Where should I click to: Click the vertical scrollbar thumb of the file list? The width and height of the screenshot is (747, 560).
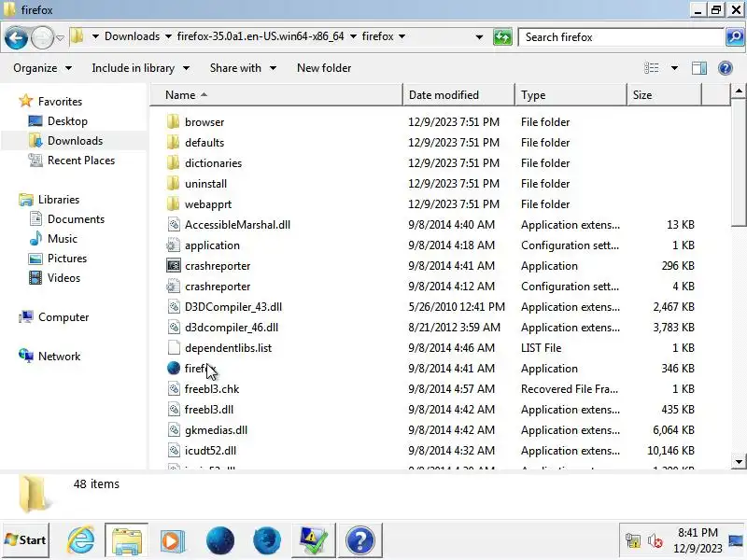pos(738,162)
